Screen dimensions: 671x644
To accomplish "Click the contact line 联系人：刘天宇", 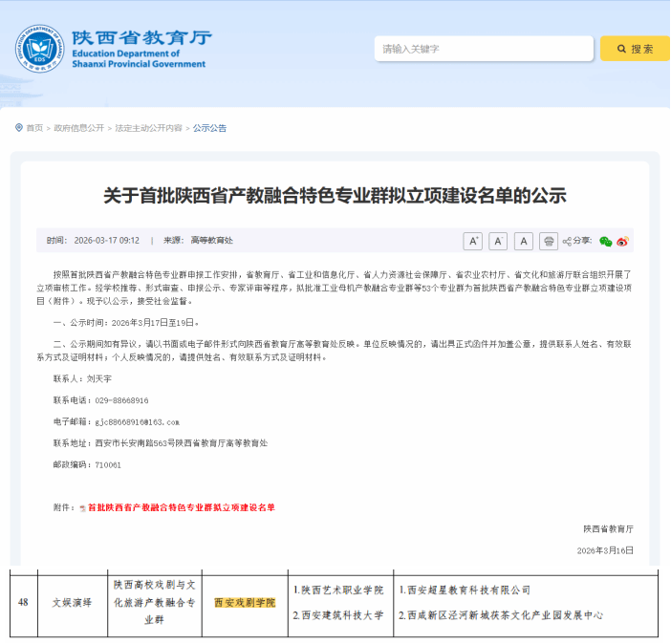I will tap(82, 378).
